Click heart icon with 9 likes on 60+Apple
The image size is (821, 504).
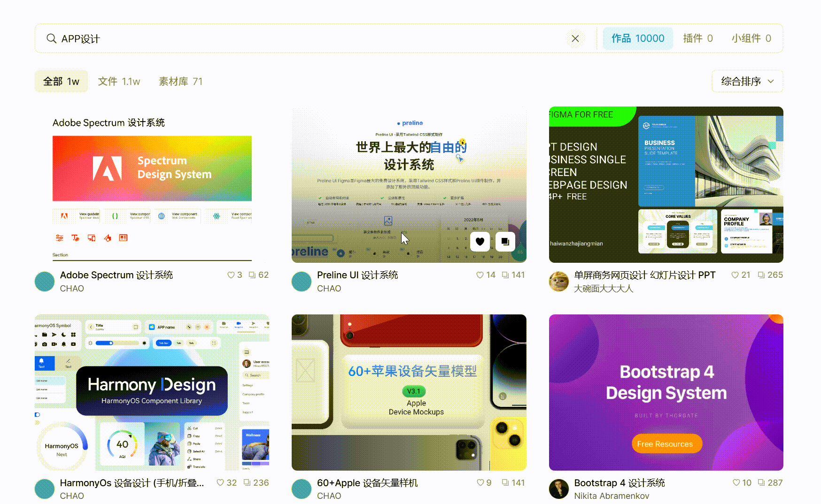(x=480, y=482)
